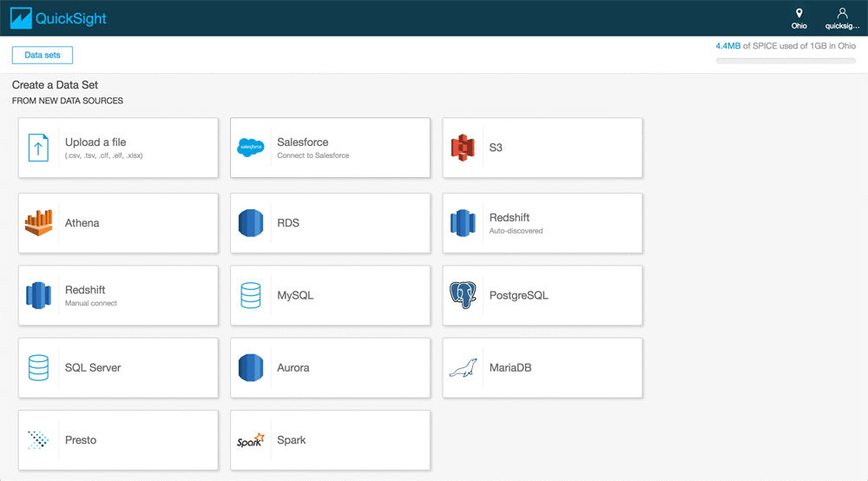
Task: Click the "(.csv, .tsv, .clf, .elf, .xlsx)" text
Action: 103,155
